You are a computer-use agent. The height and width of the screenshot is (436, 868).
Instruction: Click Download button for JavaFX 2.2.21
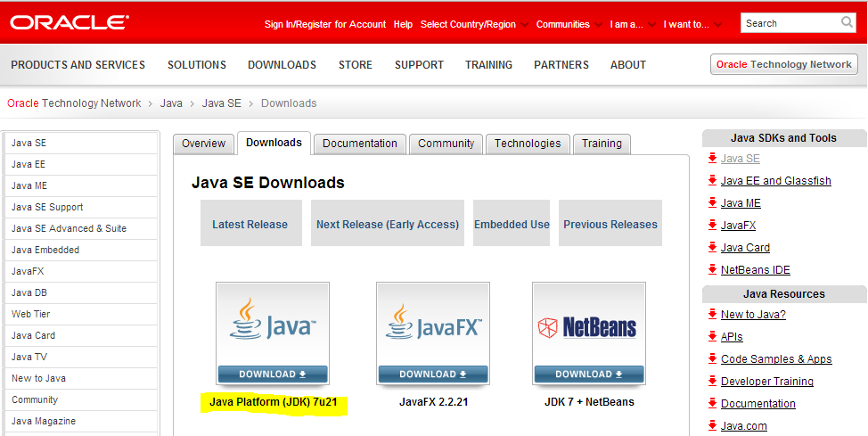(x=433, y=374)
